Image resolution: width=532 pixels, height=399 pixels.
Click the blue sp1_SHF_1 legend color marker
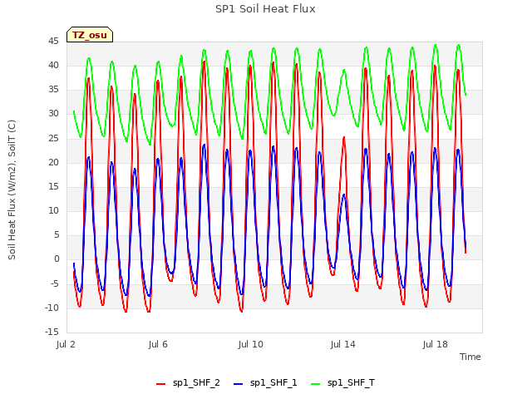pyautogui.click(x=239, y=384)
